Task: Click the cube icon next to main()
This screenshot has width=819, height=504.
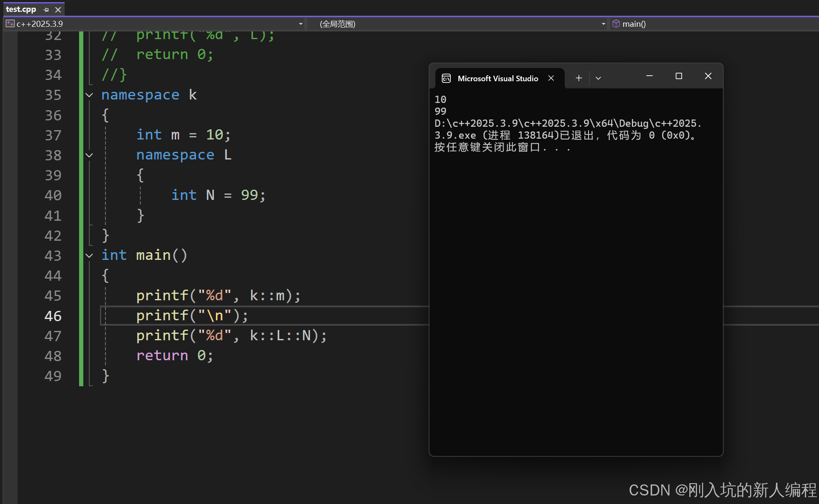Action: point(616,24)
